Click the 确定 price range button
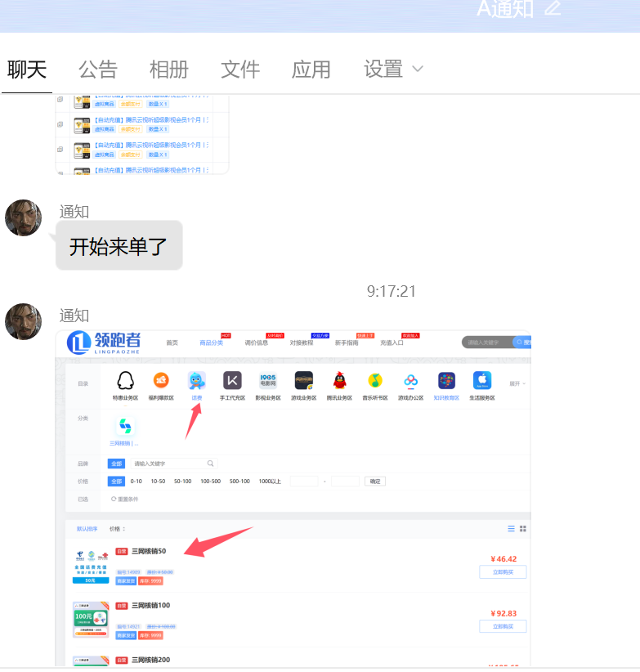The image size is (640, 672). pyautogui.click(x=375, y=482)
